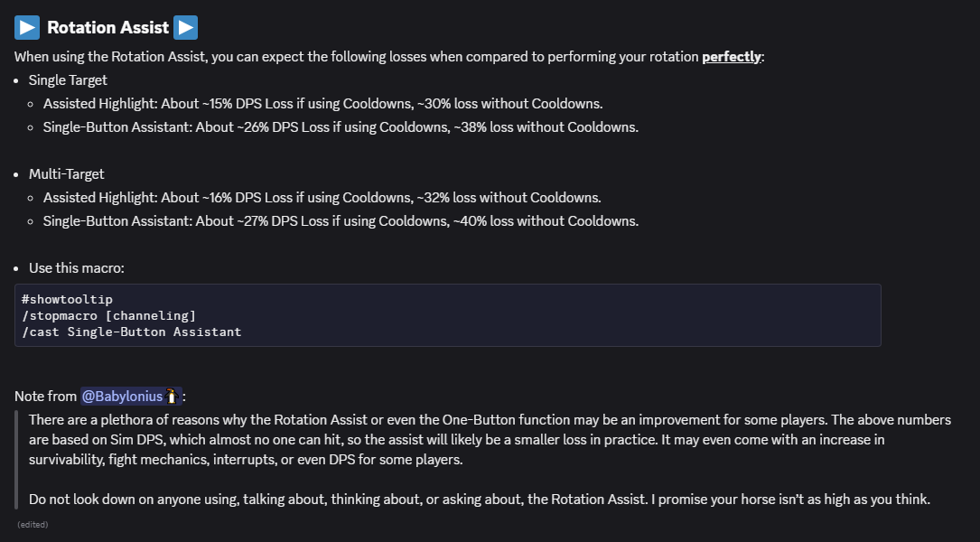Screen dimensions: 980x542
Task: Click the quote block's vertical bar
Action: pos(16,460)
